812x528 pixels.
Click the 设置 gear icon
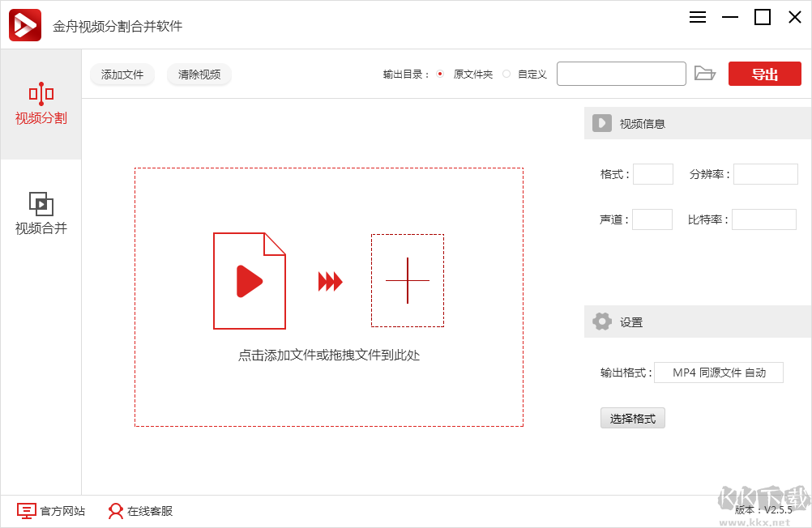(x=601, y=321)
